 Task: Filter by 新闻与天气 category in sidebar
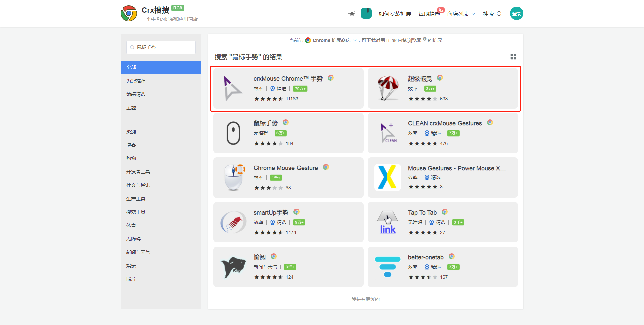138,252
